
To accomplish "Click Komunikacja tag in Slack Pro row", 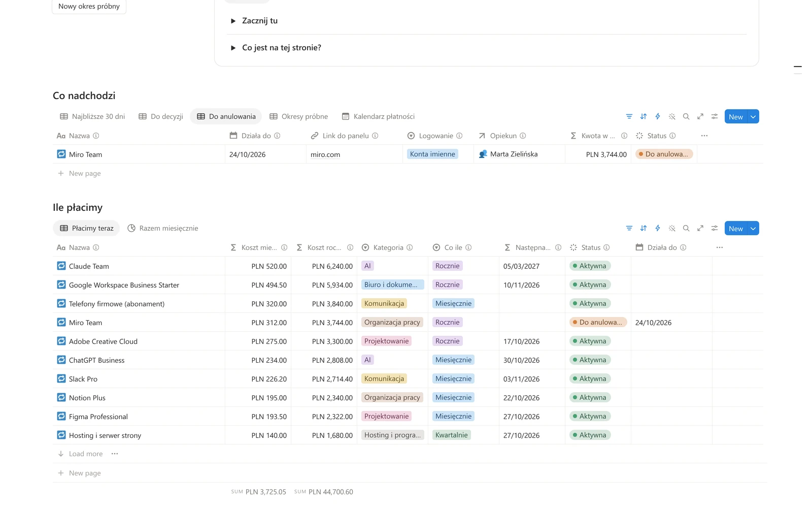I will 384,378.
